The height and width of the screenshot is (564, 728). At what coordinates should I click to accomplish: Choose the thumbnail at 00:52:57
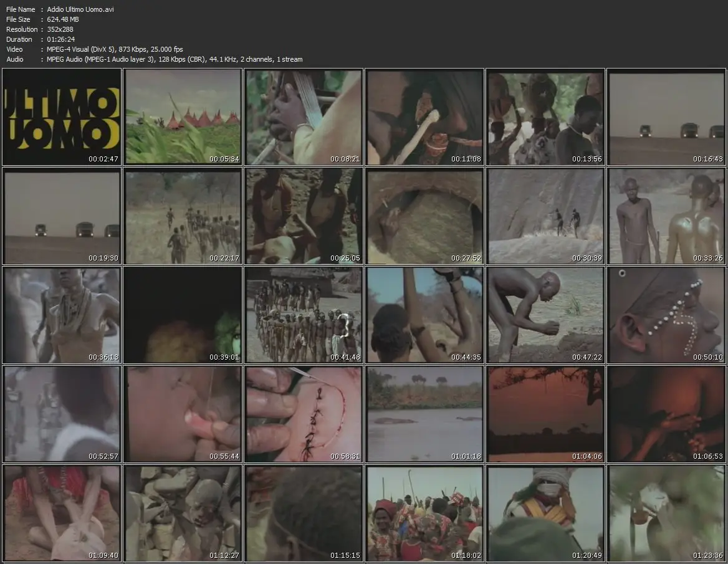click(62, 414)
